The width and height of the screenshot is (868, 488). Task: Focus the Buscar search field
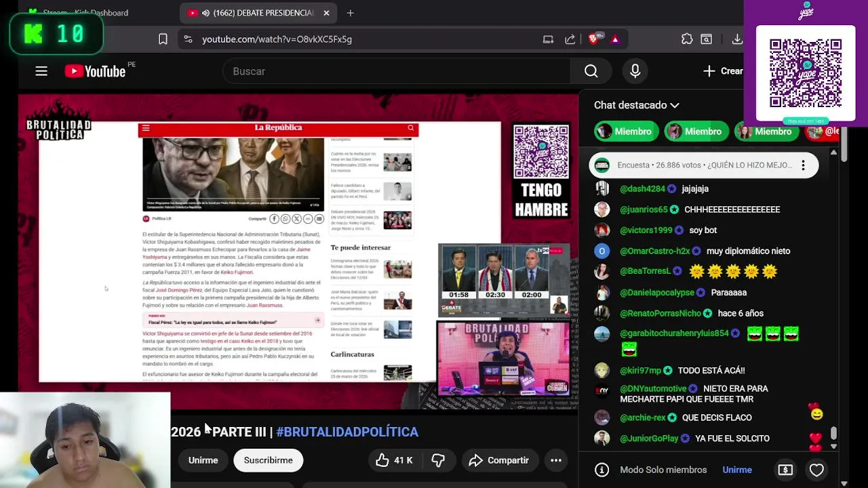[397, 71]
